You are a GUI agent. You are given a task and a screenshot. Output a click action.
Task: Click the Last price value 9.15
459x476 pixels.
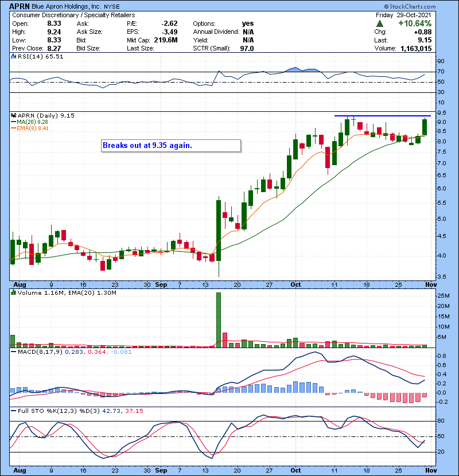(425, 40)
